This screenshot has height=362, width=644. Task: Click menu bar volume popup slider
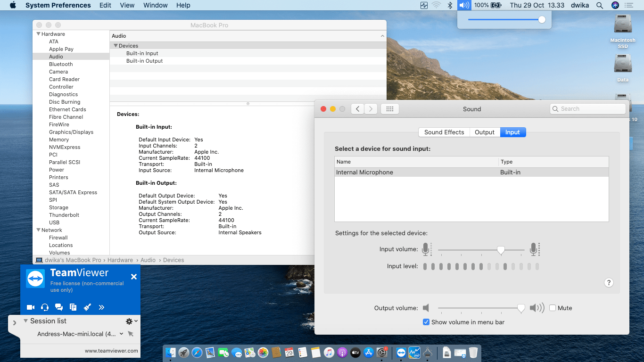(x=507, y=20)
